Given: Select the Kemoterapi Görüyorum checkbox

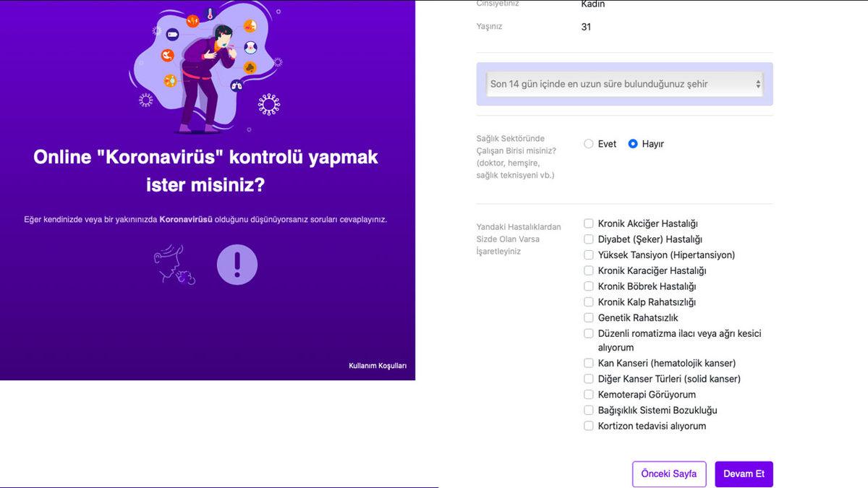Looking at the screenshot, I should [x=589, y=394].
